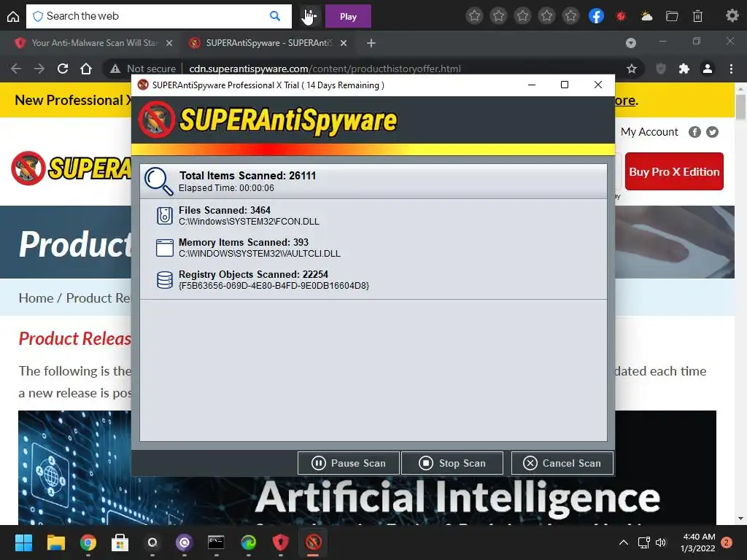Open the network icon in tray
This screenshot has height=560, width=747.
644,542
